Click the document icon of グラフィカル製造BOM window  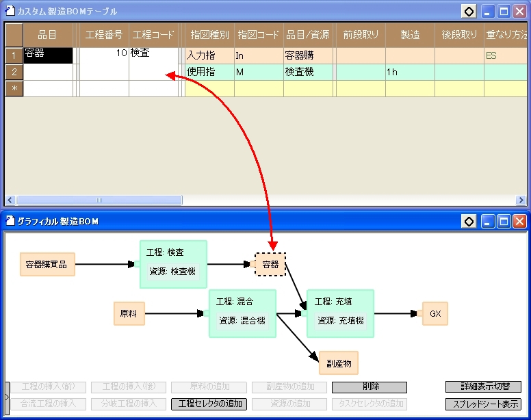pos(10,221)
